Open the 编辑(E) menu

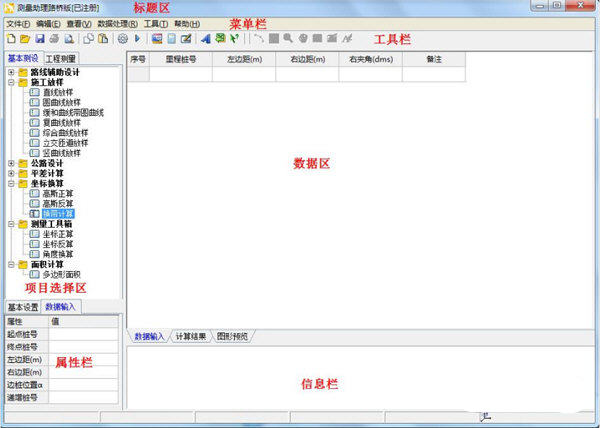click(x=48, y=24)
